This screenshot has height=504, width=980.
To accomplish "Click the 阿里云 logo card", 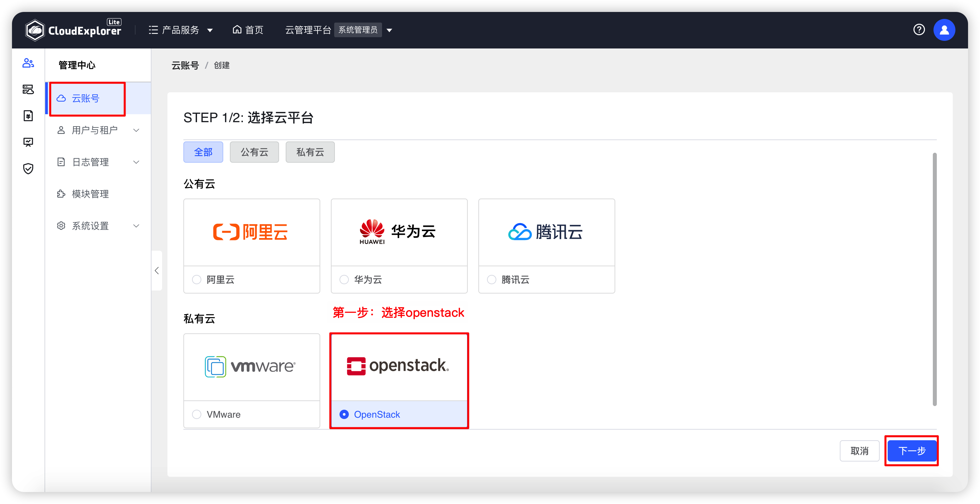I will (251, 232).
